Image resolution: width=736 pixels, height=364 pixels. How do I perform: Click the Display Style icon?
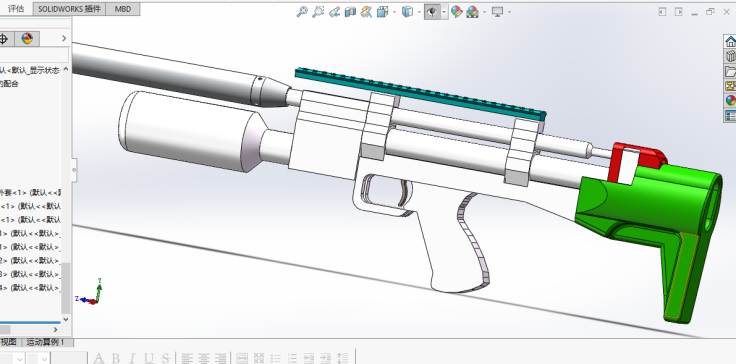(407, 12)
